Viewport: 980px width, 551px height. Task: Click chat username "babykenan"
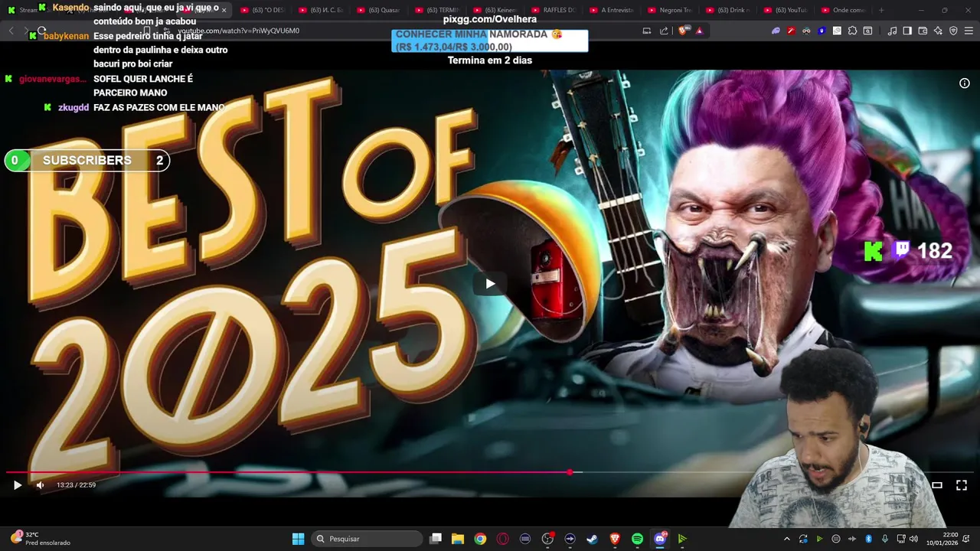[x=66, y=36]
